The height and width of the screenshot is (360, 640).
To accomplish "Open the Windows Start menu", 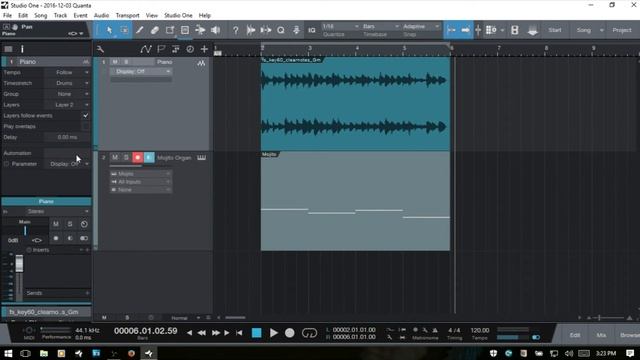I will click(8, 353).
